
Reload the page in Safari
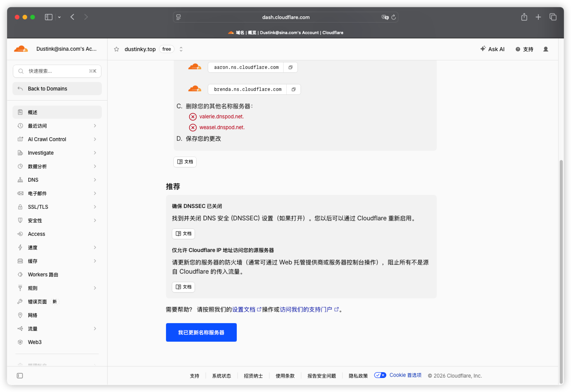(x=393, y=17)
